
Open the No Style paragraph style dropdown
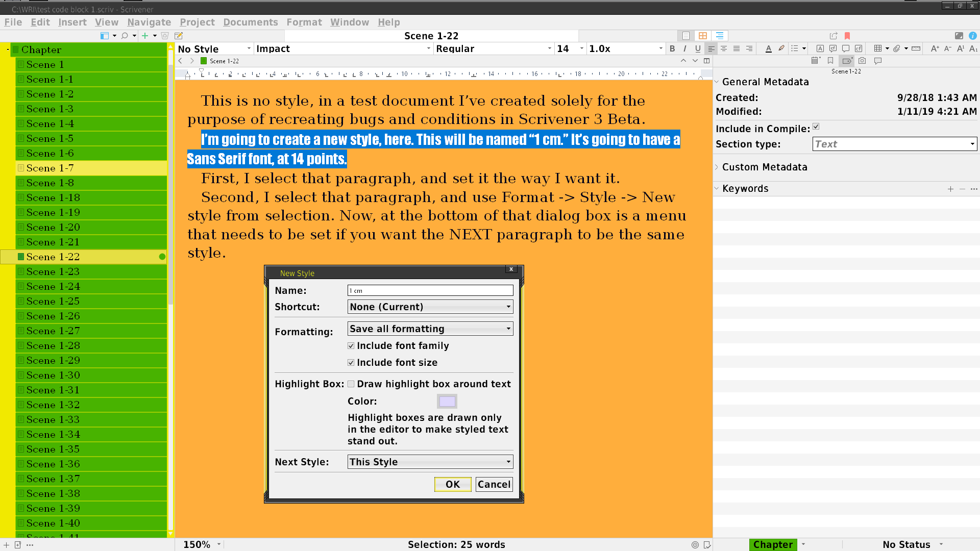[215, 48]
